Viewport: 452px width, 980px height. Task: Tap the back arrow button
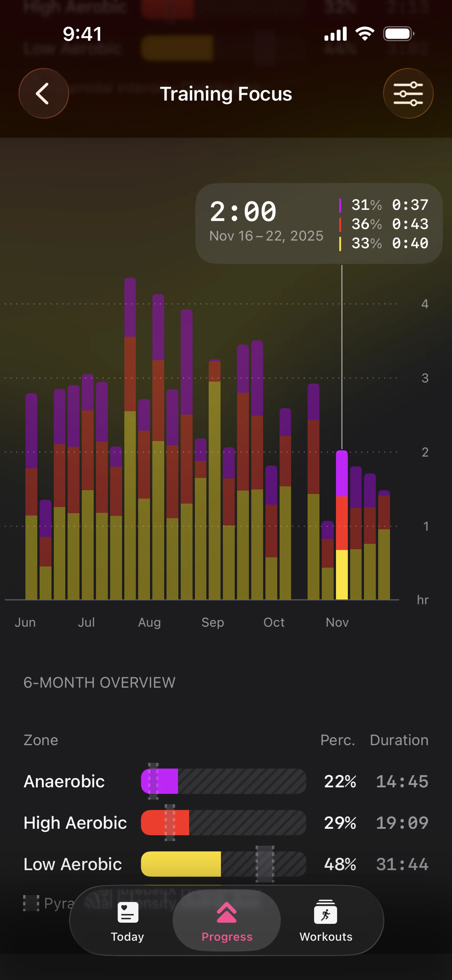(x=43, y=93)
